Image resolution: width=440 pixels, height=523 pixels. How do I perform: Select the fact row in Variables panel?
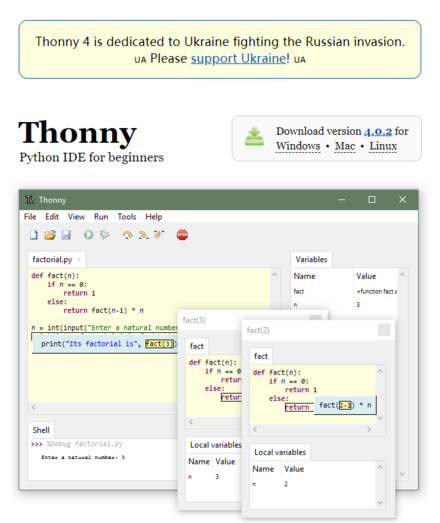[x=345, y=292]
